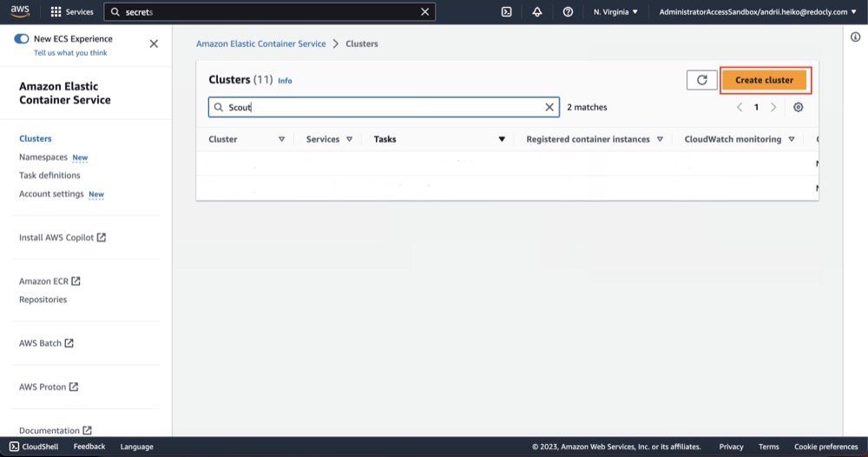Click the 2 matches text
This screenshot has width=868, height=457.
[x=587, y=107]
